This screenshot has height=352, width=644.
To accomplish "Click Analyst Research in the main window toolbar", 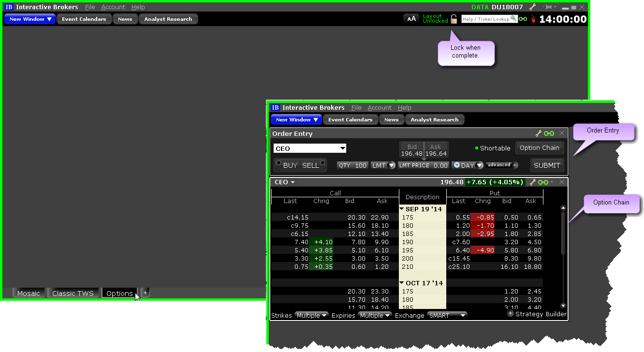I will tap(168, 19).
